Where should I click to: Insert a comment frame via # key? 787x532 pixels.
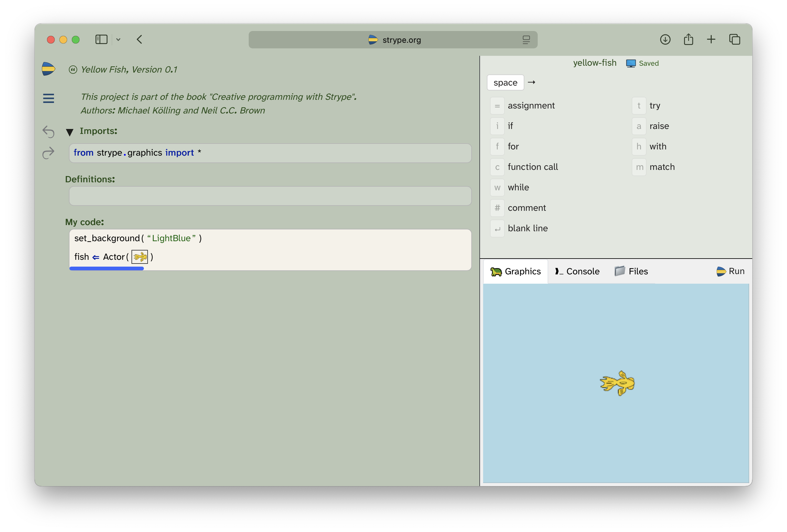tap(497, 208)
